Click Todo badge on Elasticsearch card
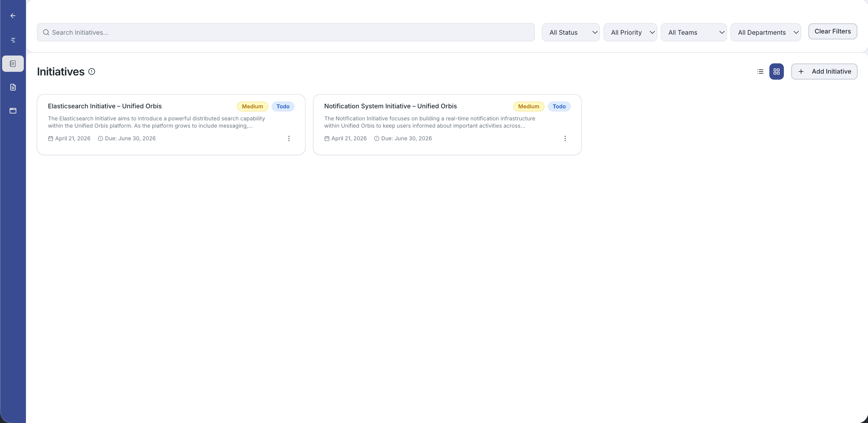Viewport: 868px width, 423px height. coord(283,107)
